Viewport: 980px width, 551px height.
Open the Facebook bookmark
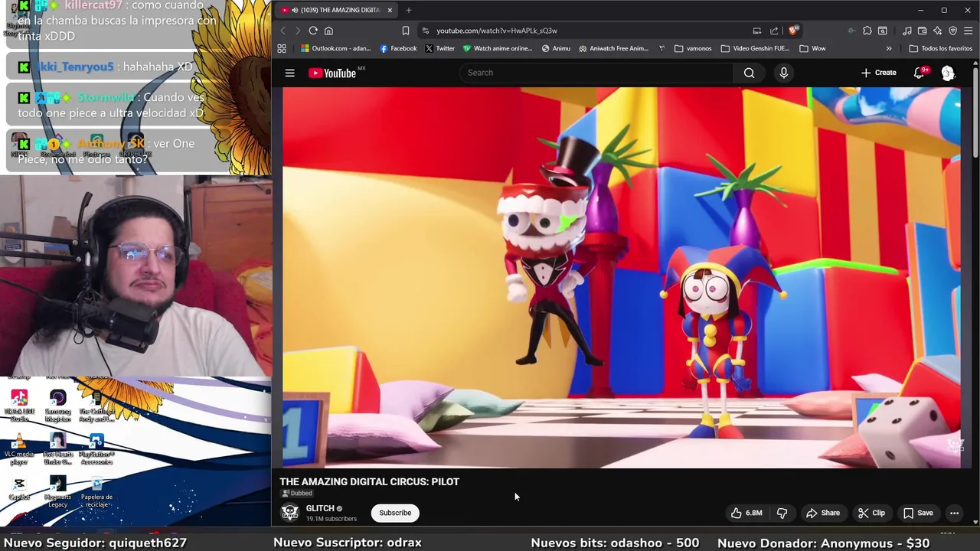point(398,48)
